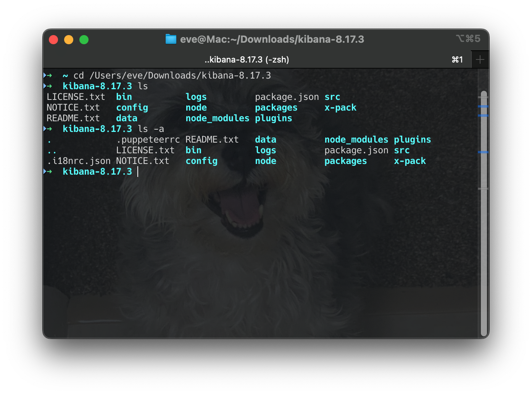
Task: Click the ⌥⌘5 indicator in the title bar
Action: 469,39
